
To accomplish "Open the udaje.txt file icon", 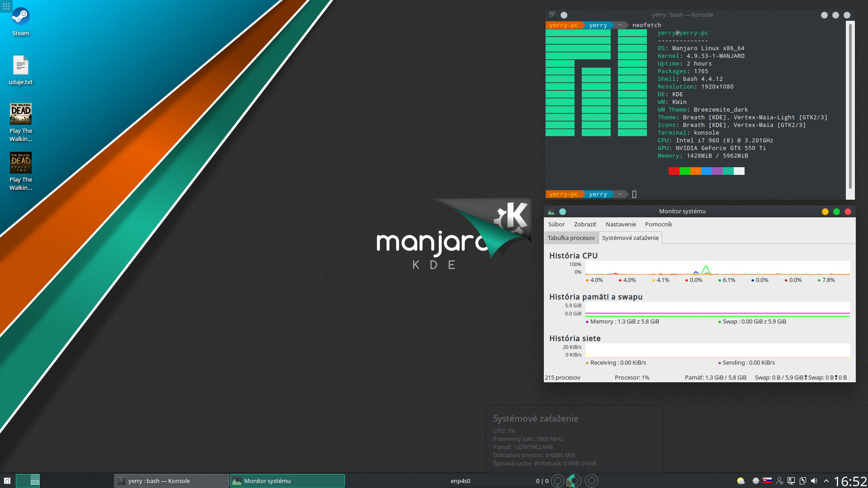I will [x=20, y=70].
